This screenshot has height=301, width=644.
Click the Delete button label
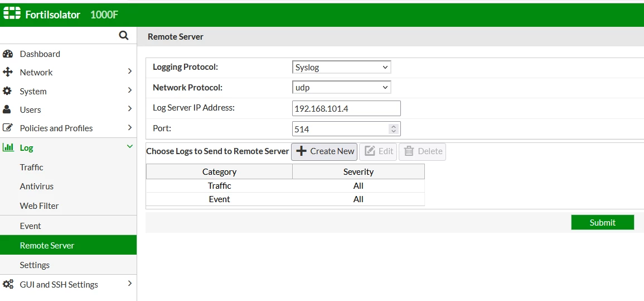click(x=430, y=151)
